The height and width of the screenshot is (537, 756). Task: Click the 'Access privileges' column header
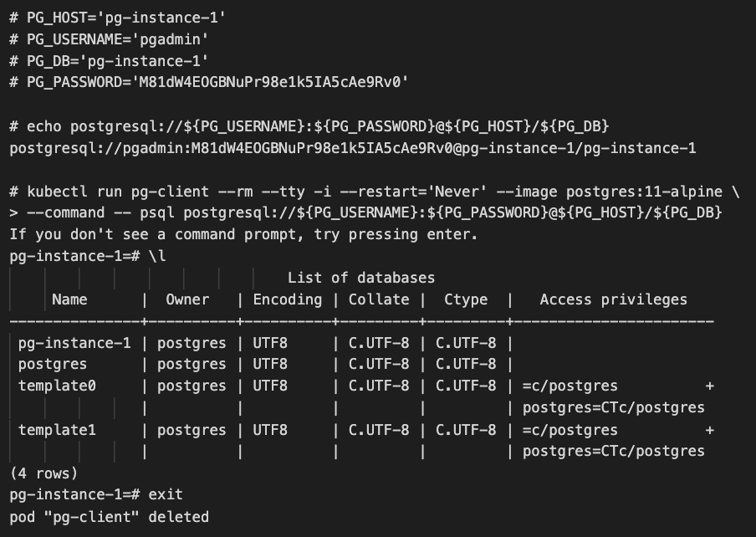pyautogui.click(x=614, y=299)
